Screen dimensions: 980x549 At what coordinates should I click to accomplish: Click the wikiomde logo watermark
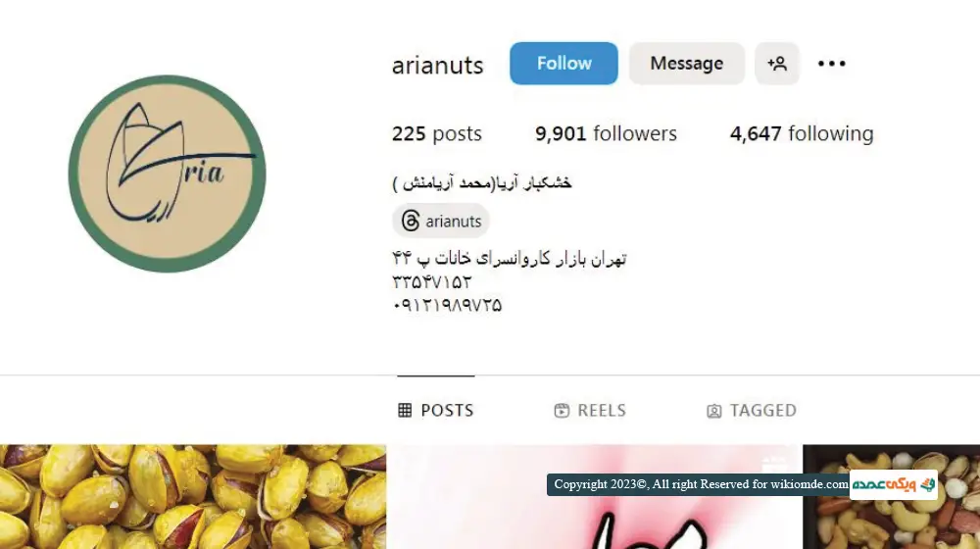893,484
